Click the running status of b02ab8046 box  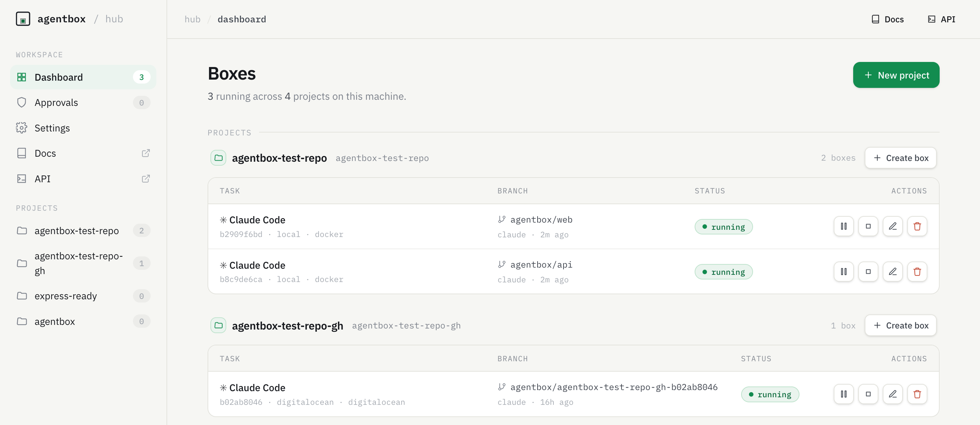[770, 395]
